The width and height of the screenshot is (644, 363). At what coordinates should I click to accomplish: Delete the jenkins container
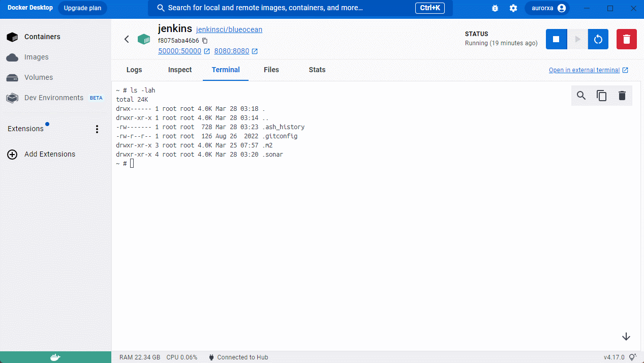point(627,39)
